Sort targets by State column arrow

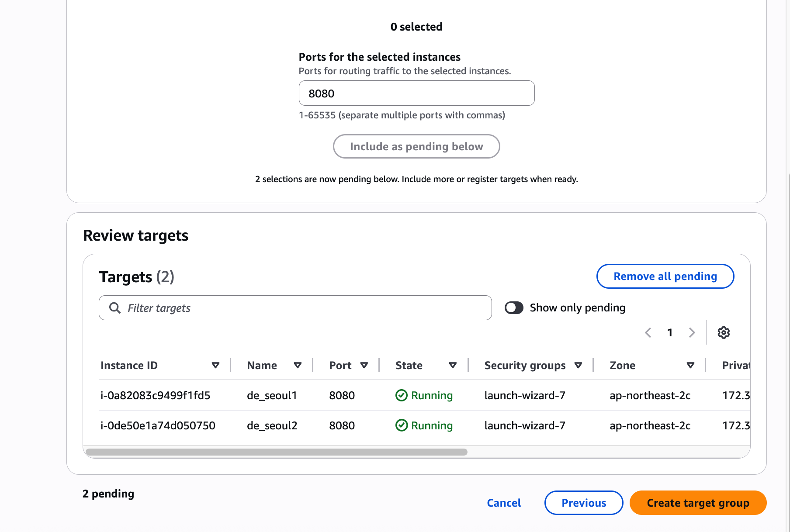pyautogui.click(x=453, y=366)
